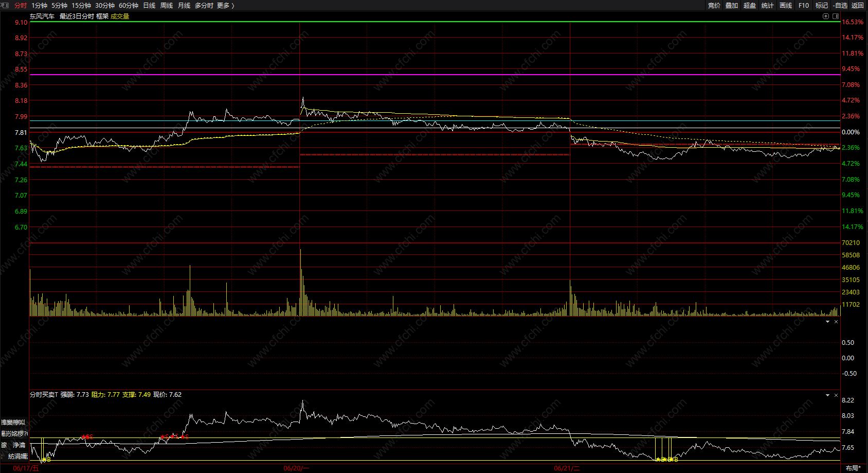868x473 pixels.
Task: Select the 1分钟 timeframe
Action: pyautogui.click(x=39, y=5)
